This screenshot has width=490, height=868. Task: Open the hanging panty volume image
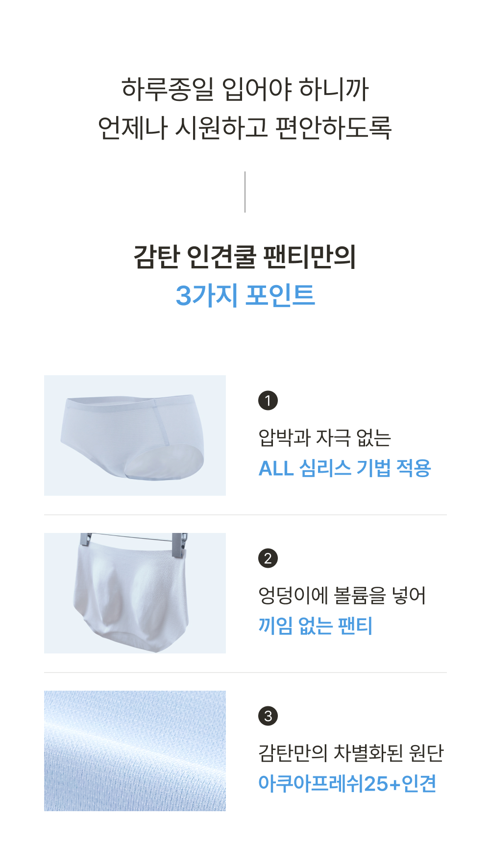pos(135,593)
